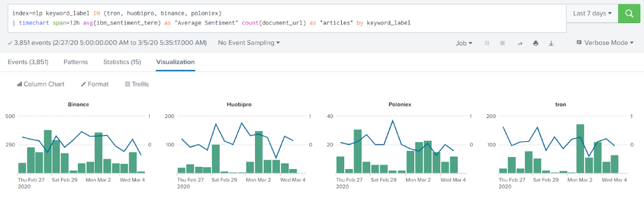
Task: Print the search results
Action: (535, 43)
